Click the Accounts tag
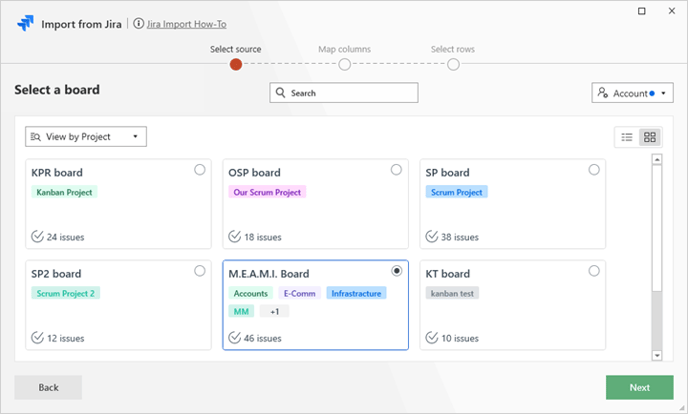The image size is (688, 414). point(251,293)
